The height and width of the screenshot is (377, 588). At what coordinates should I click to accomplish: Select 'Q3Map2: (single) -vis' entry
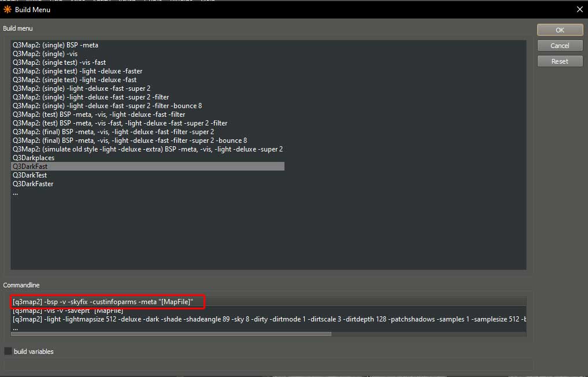pos(45,54)
